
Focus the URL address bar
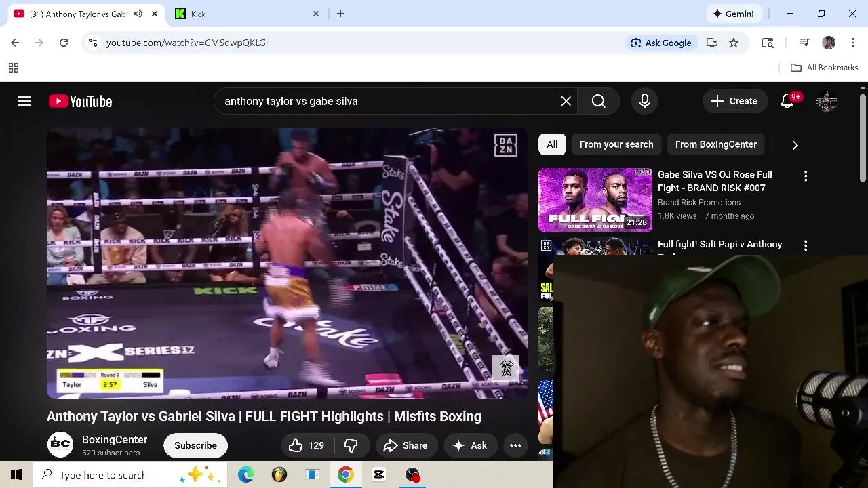coord(359,43)
